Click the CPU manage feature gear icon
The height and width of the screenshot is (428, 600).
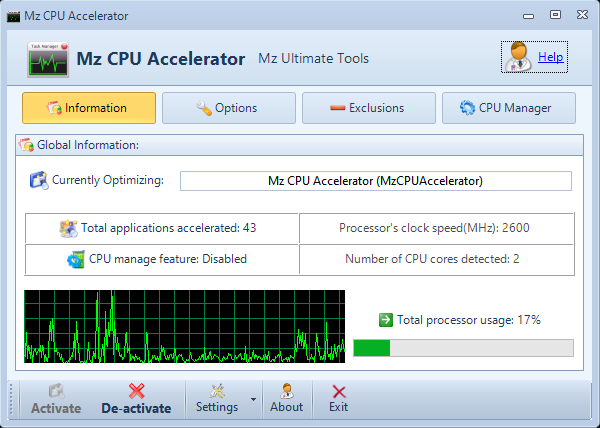coord(76,259)
